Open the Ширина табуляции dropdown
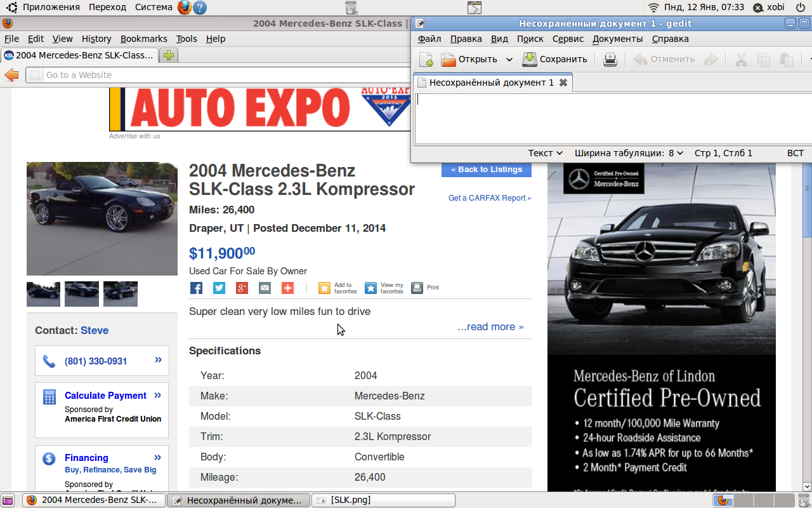Viewport: 812px width, 508px height. [x=629, y=153]
